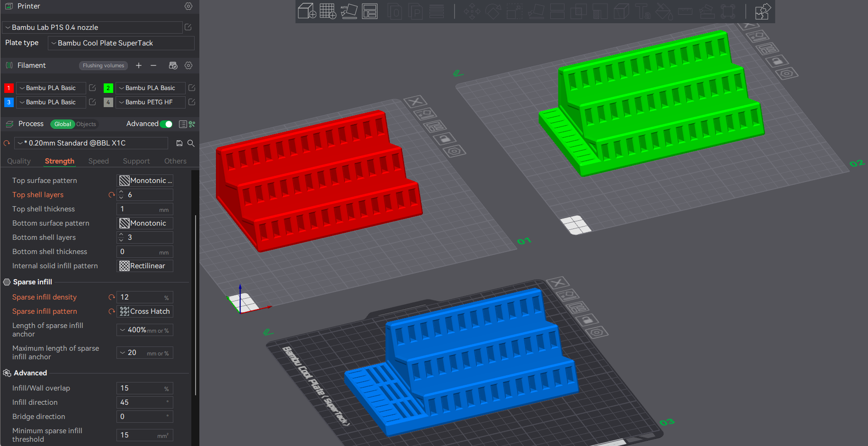Add a new plate with grid icon
The image size is (868, 446).
click(328, 11)
